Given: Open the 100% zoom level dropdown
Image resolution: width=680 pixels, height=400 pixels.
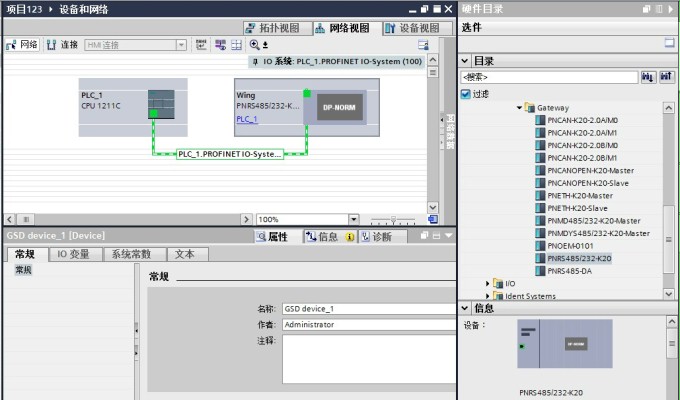Looking at the screenshot, I should point(352,219).
